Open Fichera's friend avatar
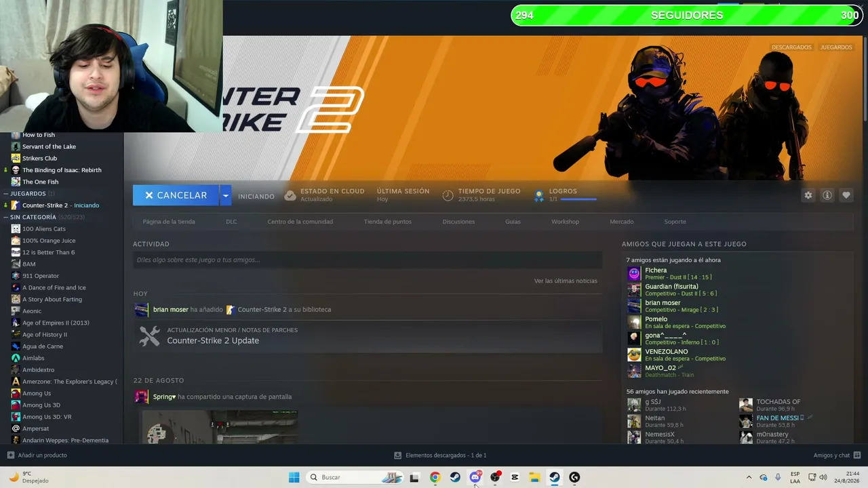The height and width of the screenshot is (488, 868). (x=634, y=273)
